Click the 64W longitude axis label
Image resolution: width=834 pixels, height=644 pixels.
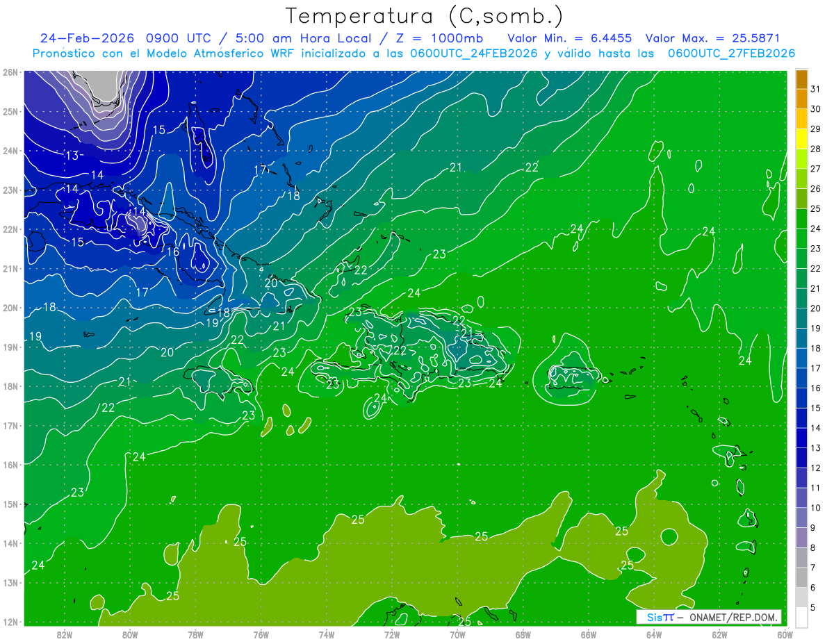(x=654, y=634)
